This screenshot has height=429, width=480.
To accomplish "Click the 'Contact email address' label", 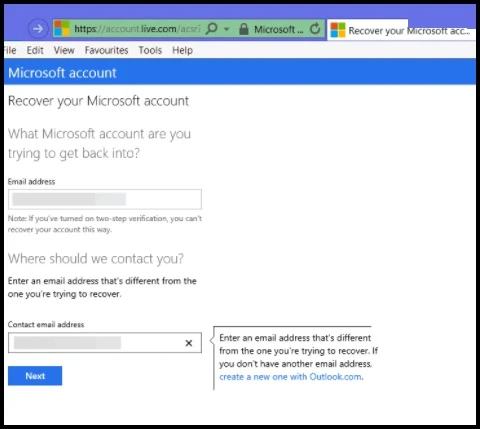I will pos(46,324).
